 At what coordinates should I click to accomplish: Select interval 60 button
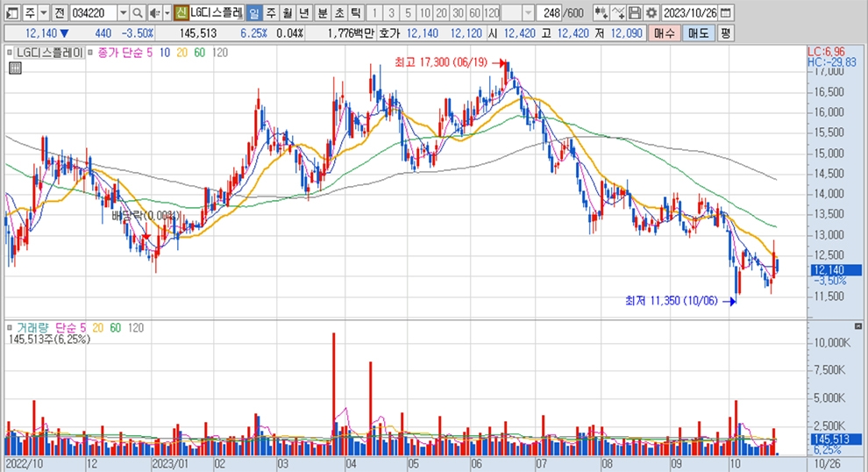click(x=474, y=12)
